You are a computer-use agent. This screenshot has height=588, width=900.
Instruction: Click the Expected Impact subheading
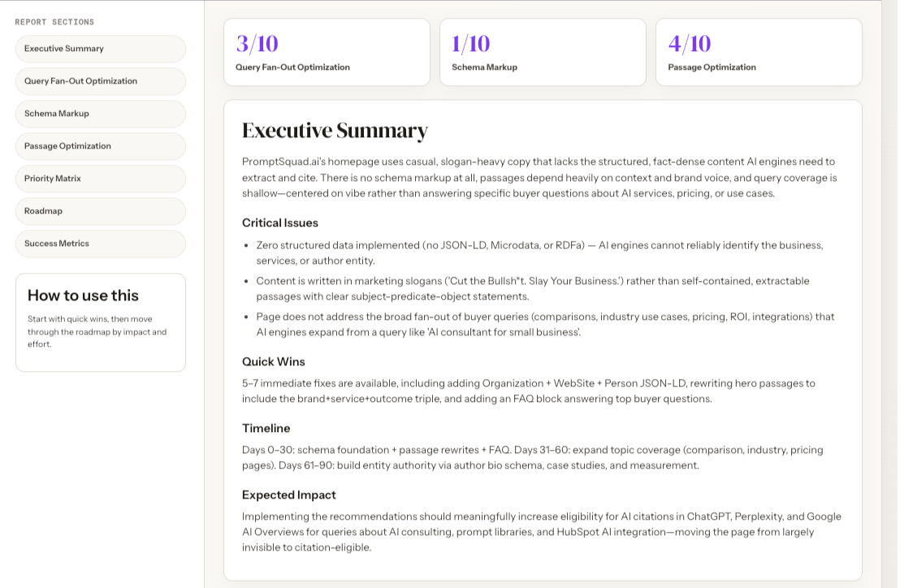point(288,495)
